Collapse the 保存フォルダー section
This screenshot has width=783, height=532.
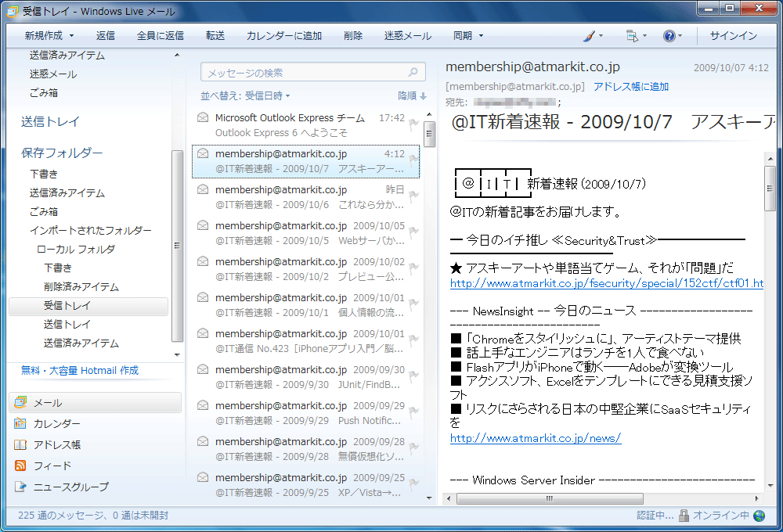coord(62,153)
